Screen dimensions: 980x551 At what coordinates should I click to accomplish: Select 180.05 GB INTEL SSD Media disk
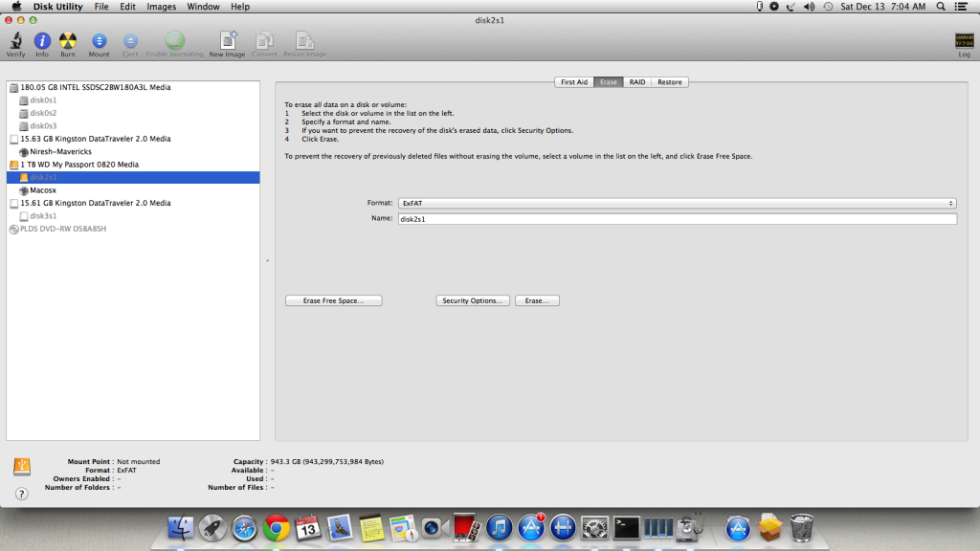pyautogui.click(x=133, y=87)
